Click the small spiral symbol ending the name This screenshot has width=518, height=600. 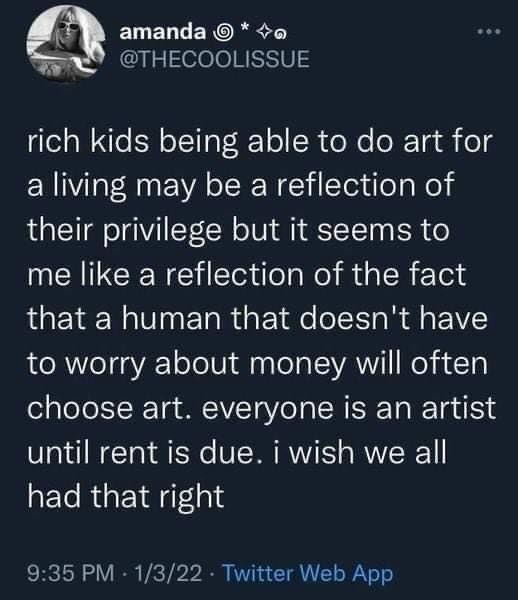click(x=281, y=36)
